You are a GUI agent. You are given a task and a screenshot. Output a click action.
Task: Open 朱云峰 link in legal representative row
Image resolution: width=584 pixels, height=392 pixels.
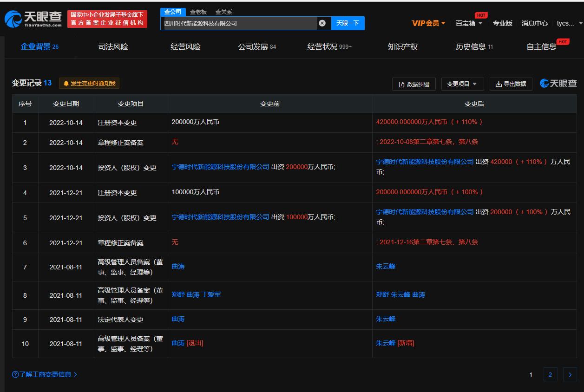[386, 319]
